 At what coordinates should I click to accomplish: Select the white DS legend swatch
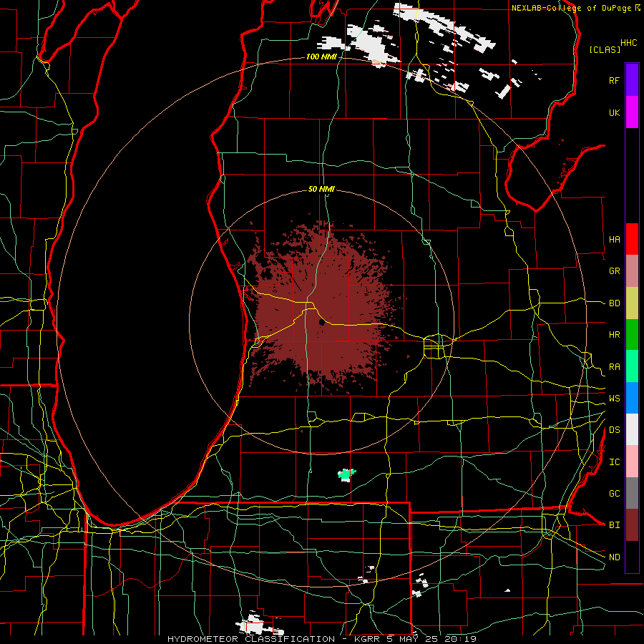tap(632, 429)
